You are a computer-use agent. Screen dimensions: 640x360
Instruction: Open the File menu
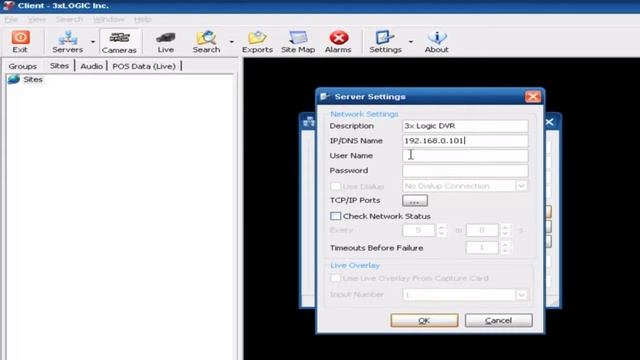(x=11, y=20)
